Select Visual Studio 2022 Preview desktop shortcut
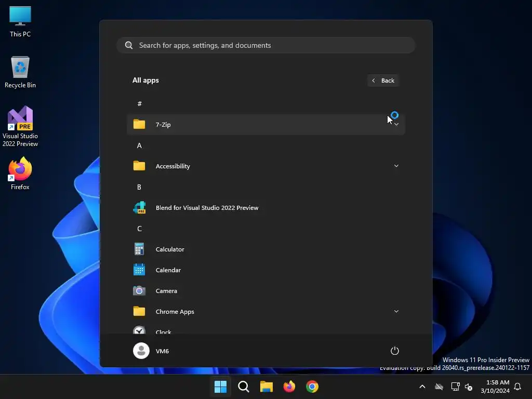This screenshot has height=399, width=532. click(20, 126)
